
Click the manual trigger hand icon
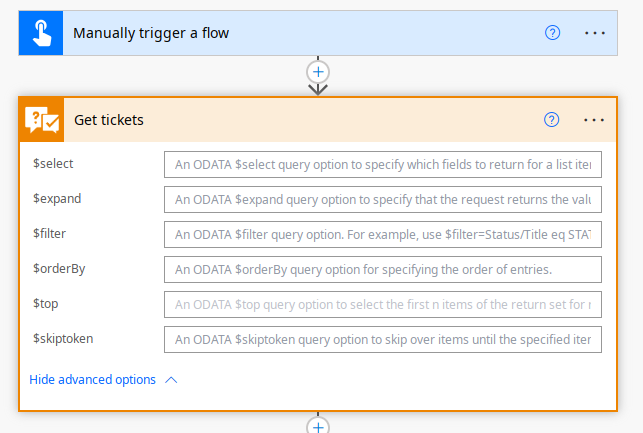coord(40,33)
